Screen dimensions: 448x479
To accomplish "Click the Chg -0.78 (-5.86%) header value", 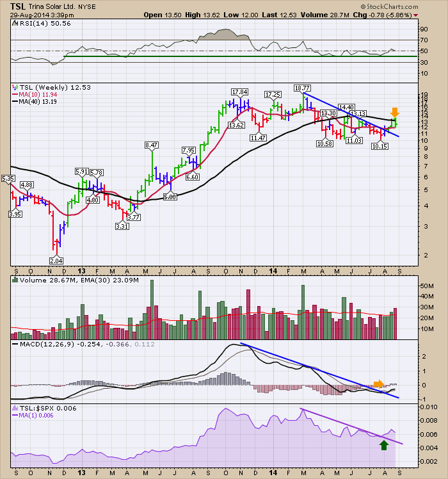I will [382, 15].
